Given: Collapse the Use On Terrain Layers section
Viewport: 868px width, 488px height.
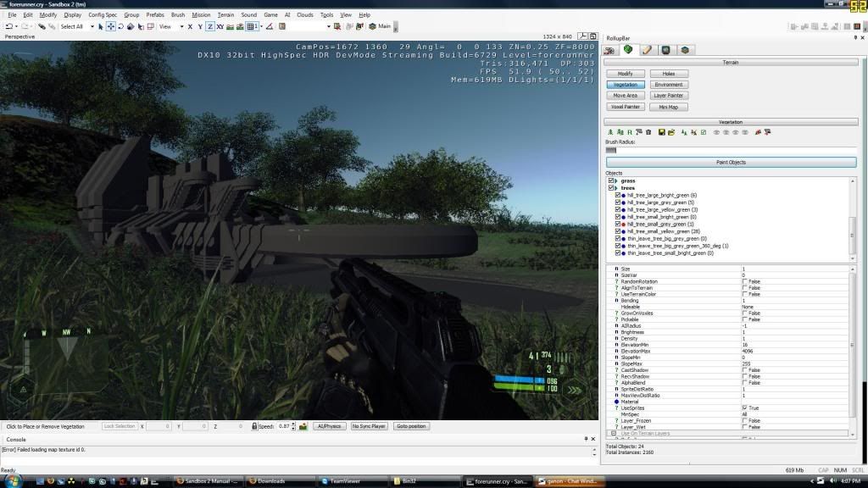Looking at the screenshot, I should coord(614,433).
